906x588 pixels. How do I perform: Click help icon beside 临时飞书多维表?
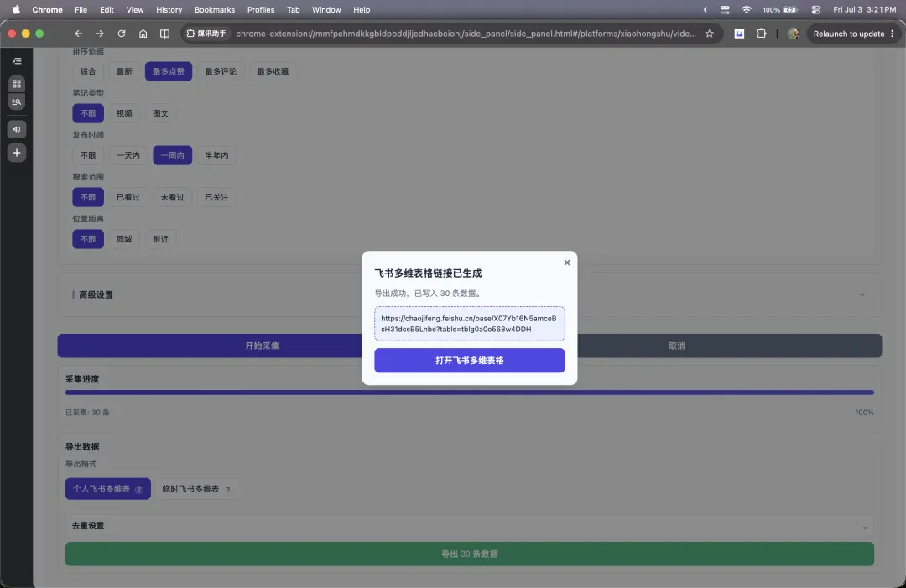[228, 489]
